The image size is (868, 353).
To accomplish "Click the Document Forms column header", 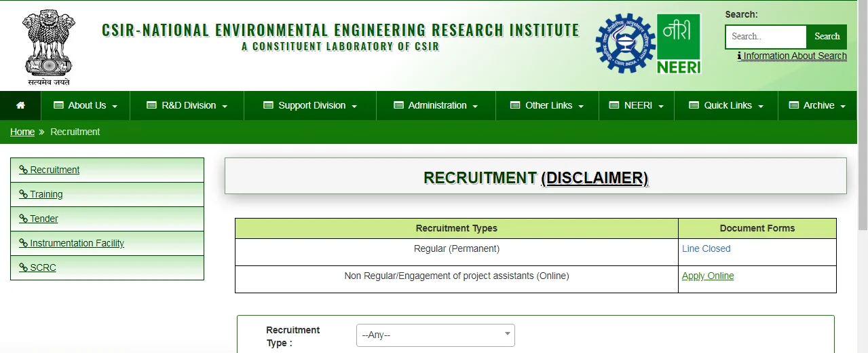I will [757, 228].
